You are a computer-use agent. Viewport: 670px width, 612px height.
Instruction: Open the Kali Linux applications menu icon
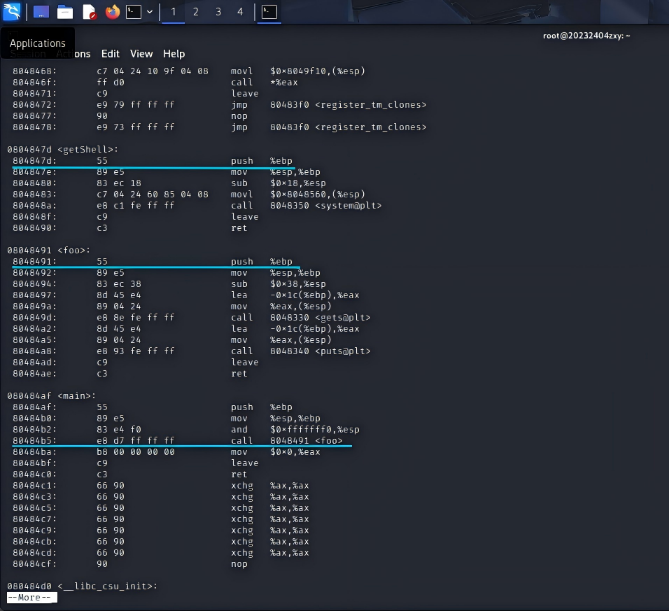(x=11, y=12)
